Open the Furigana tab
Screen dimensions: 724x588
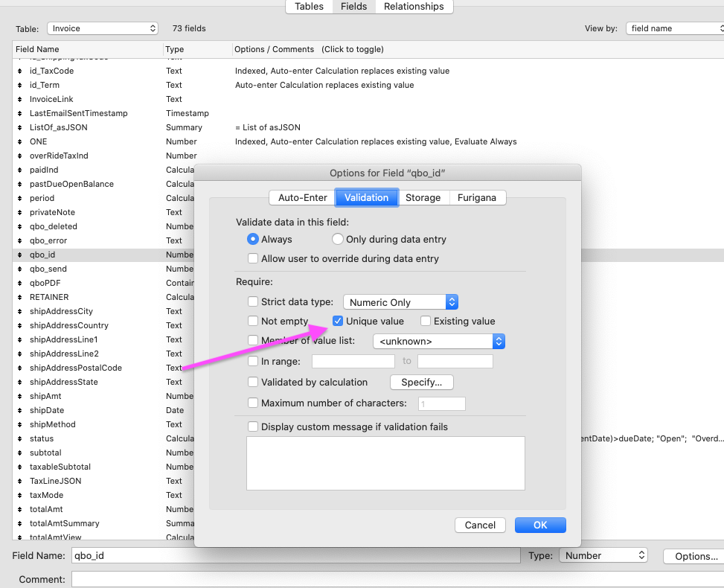pyautogui.click(x=477, y=198)
